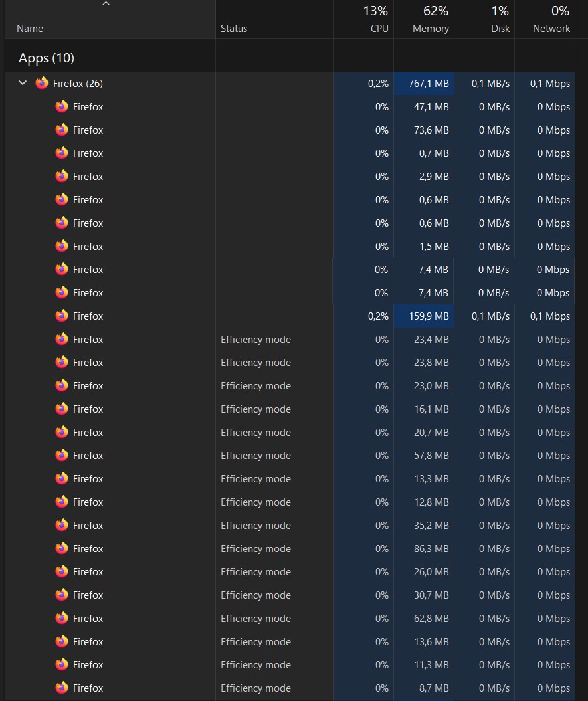588x701 pixels.
Task: Select the Apps (10) group header
Action: [47, 58]
